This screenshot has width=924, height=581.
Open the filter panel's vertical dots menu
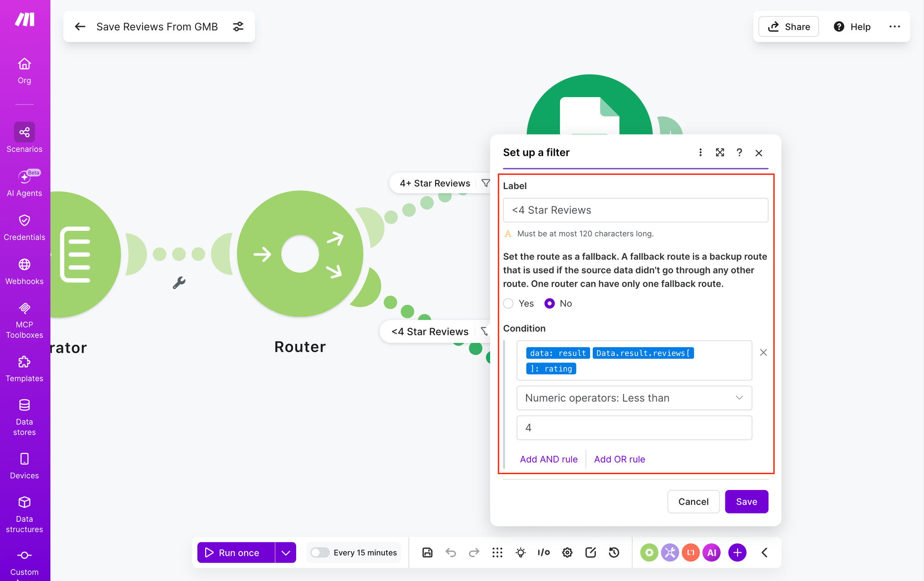click(700, 153)
